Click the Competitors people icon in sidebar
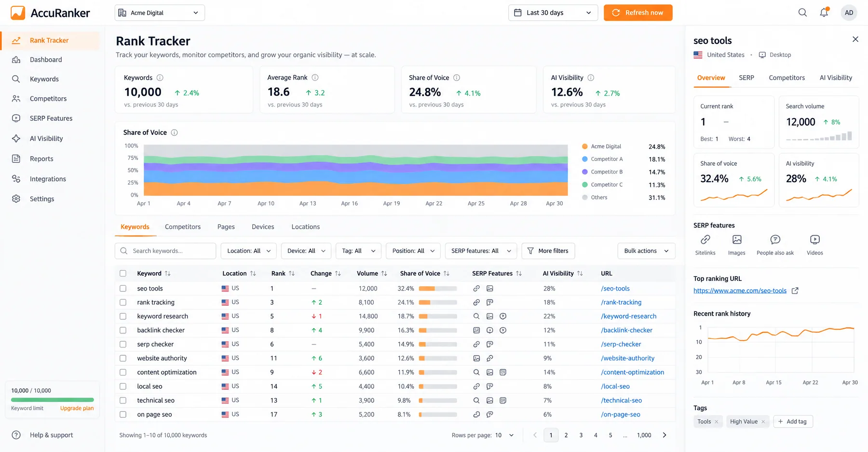The height and width of the screenshot is (452, 868). coord(16,99)
